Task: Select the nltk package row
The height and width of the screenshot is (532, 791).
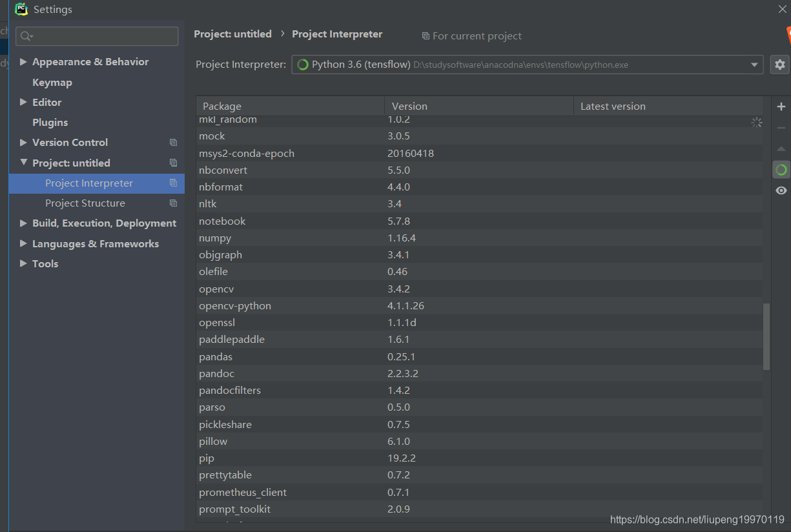Action: pyautogui.click(x=480, y=204)
